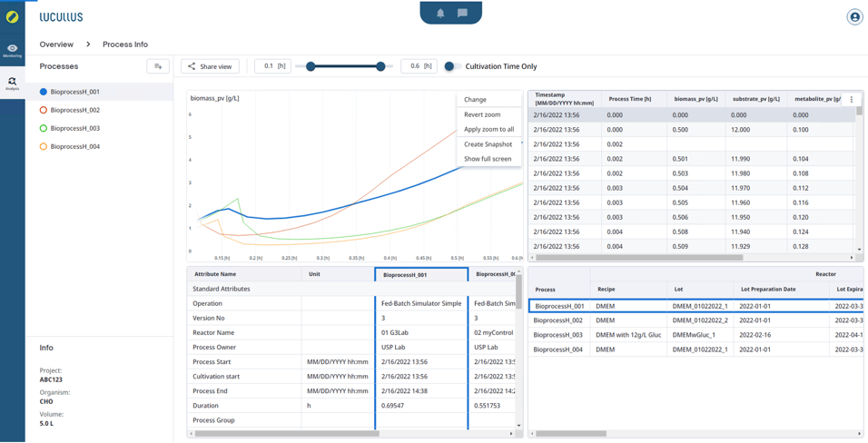
Task: Toggle BioprocessH_001 blue circle
Action: coord(44,92)
